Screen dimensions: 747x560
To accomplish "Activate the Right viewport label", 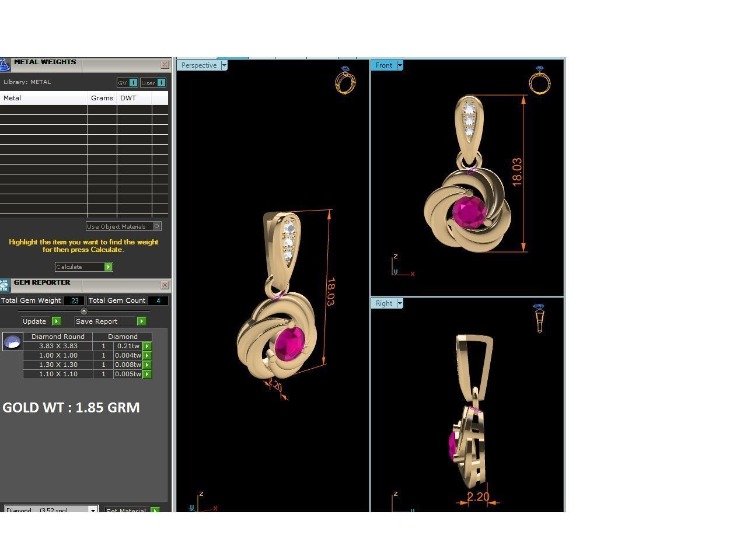I will point(383,303).
